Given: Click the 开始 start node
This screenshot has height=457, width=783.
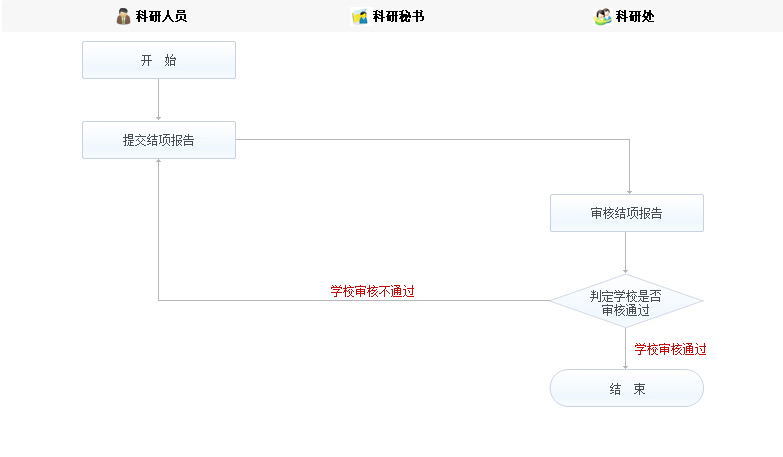Looking at the screenshot, I should pos(159,60).
